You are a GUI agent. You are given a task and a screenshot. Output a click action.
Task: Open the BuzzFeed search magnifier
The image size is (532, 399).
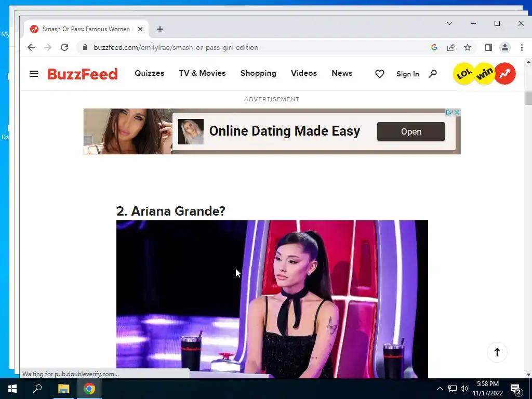[433, 74]
